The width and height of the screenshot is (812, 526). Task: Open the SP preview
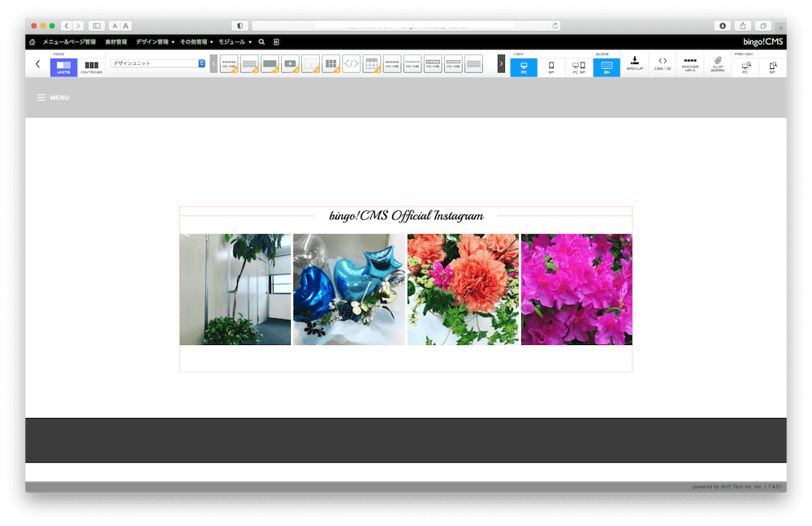pos(773,67)
